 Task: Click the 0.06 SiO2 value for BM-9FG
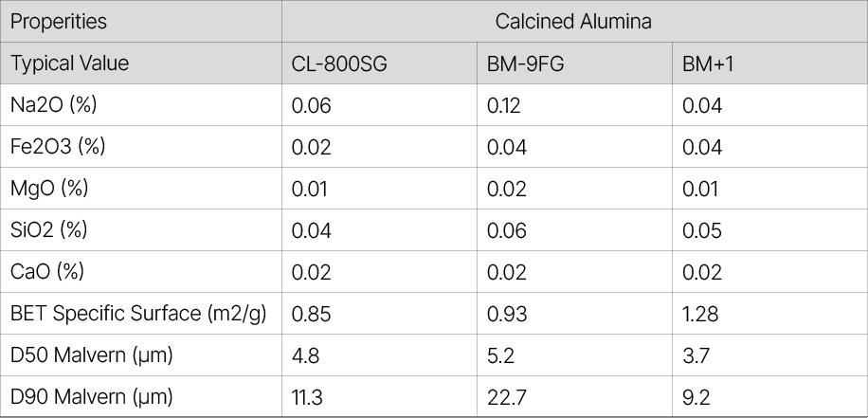[x=507, y=230]
